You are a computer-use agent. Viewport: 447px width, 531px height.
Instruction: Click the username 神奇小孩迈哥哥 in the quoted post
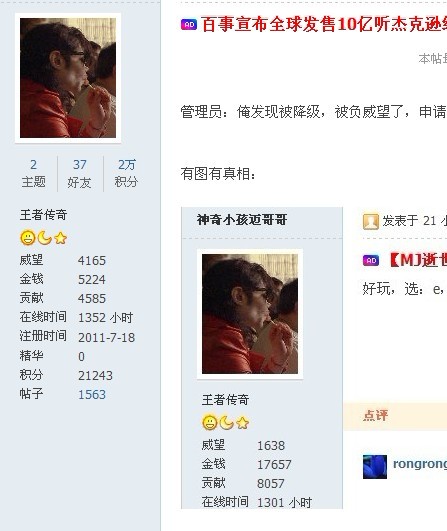click(x=242, y=220)
